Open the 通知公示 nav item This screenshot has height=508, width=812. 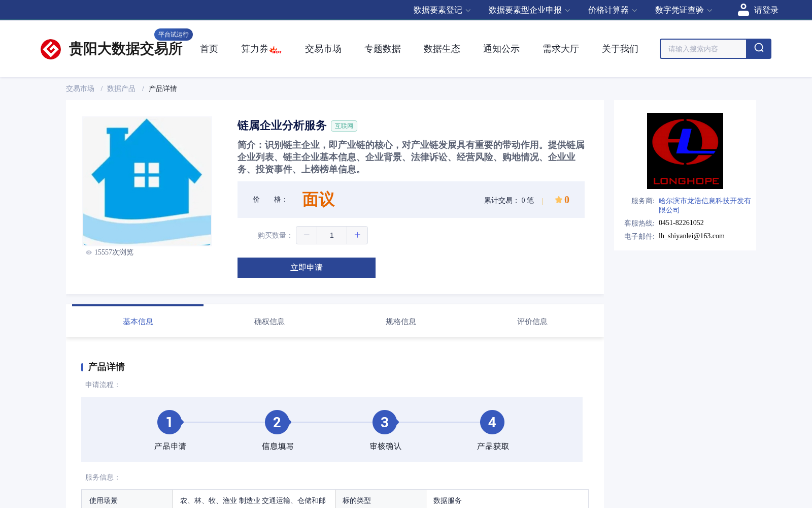tap(501, 49)
